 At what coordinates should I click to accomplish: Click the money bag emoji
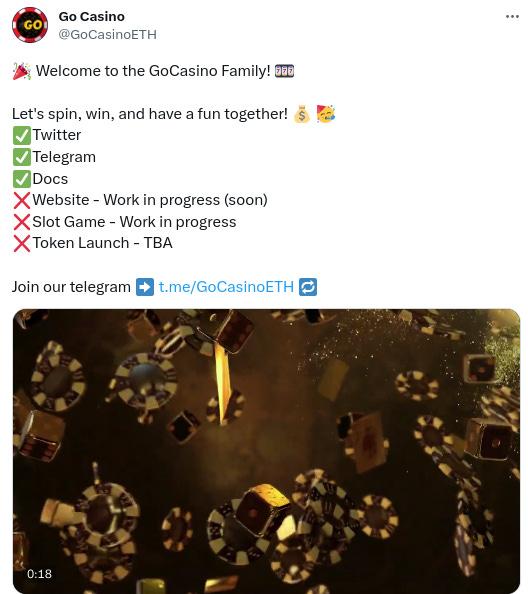click(x=302, y=114)
